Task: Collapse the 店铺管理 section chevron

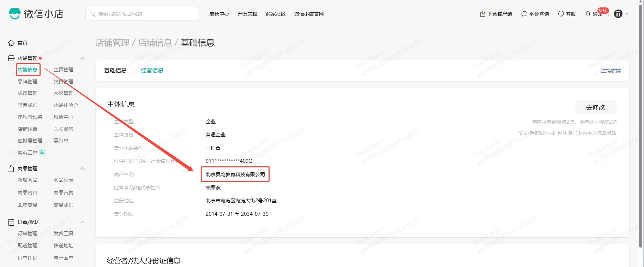Action: (x=83, y=58)
